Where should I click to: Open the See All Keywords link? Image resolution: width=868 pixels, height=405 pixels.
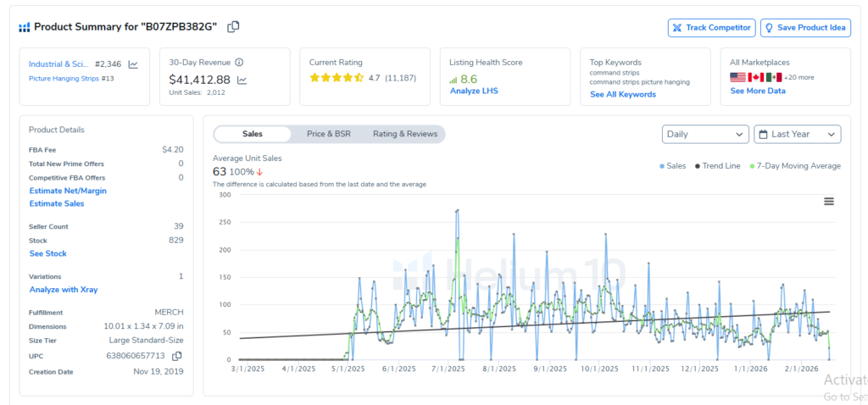click(x=623, y=94)
